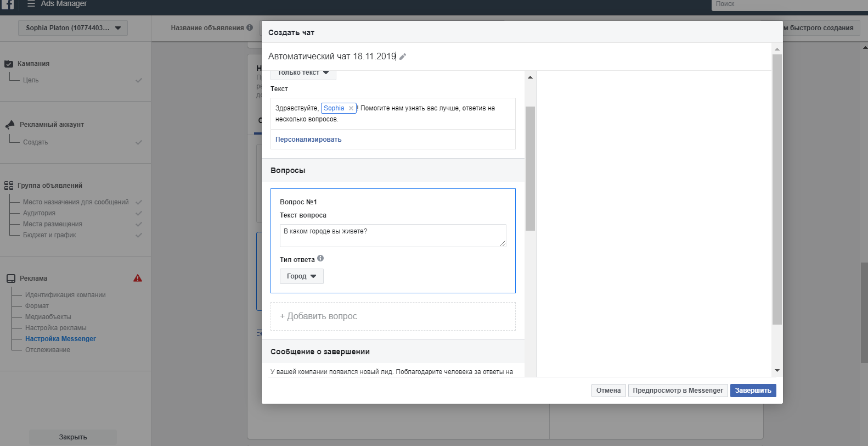The height and width of the screenshot is (446, 868).
Task: Open Аудитория in ad group section
Action: (39, 213)
